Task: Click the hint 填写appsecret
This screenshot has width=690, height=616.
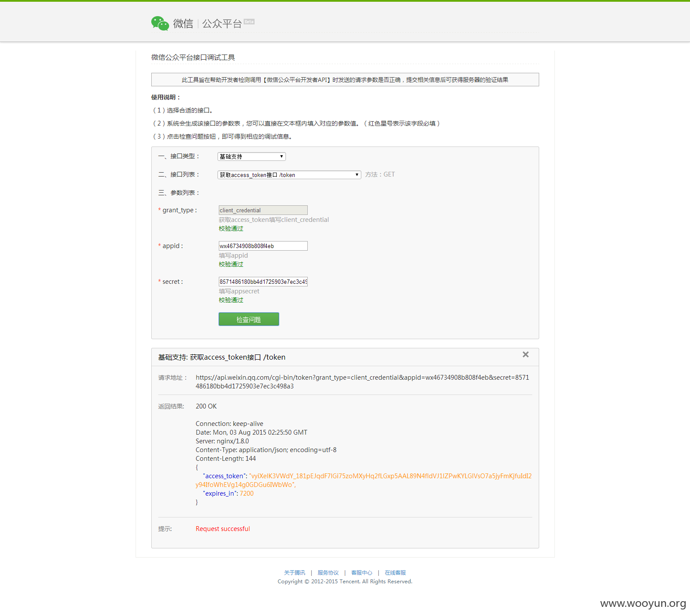Action: coord(239,291)
